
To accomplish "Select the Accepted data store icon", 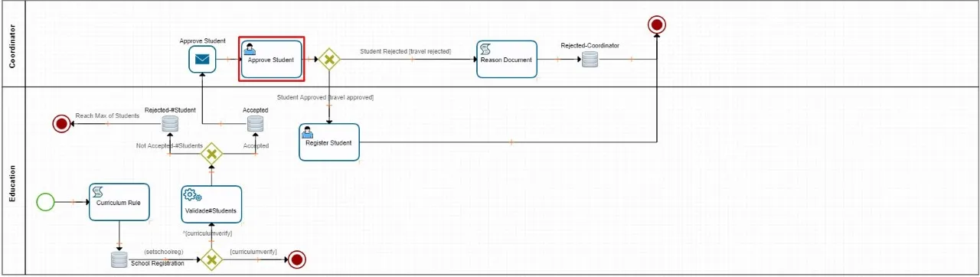I will coord(256,123).
